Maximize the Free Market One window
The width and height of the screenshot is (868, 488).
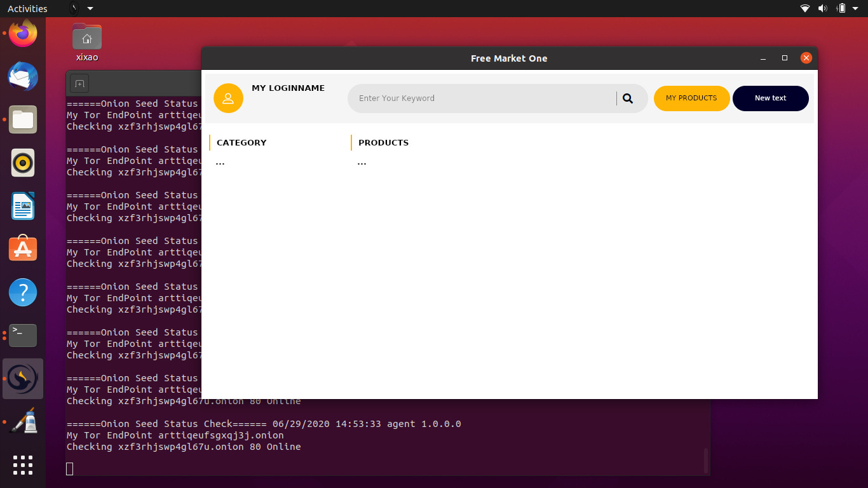[x=785, y=58]
